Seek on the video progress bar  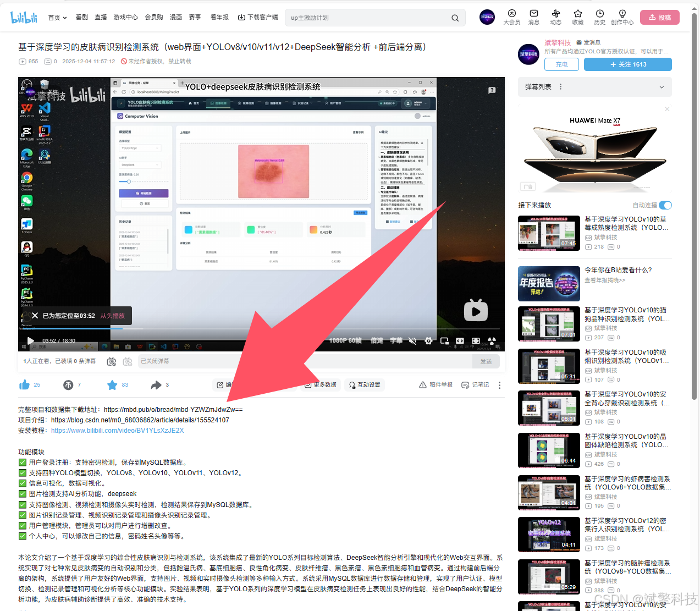[261, 329]
